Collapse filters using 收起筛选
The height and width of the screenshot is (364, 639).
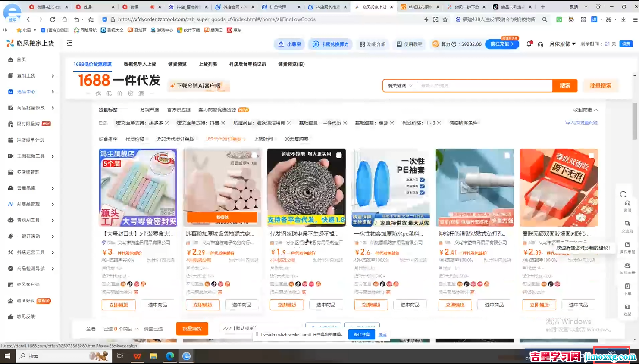click(x=583, y=109)
